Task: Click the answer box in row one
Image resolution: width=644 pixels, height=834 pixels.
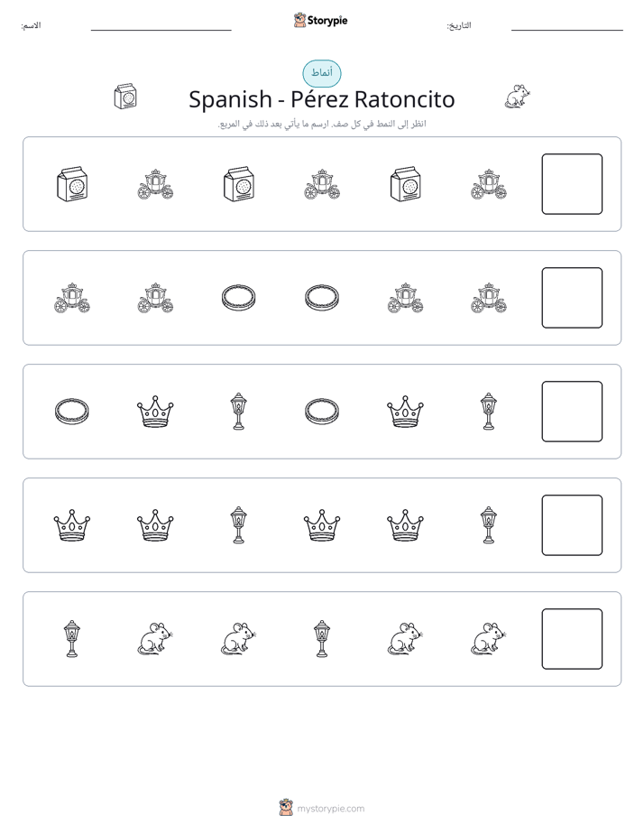Action: pyautogui.click(x=572, y=184)
